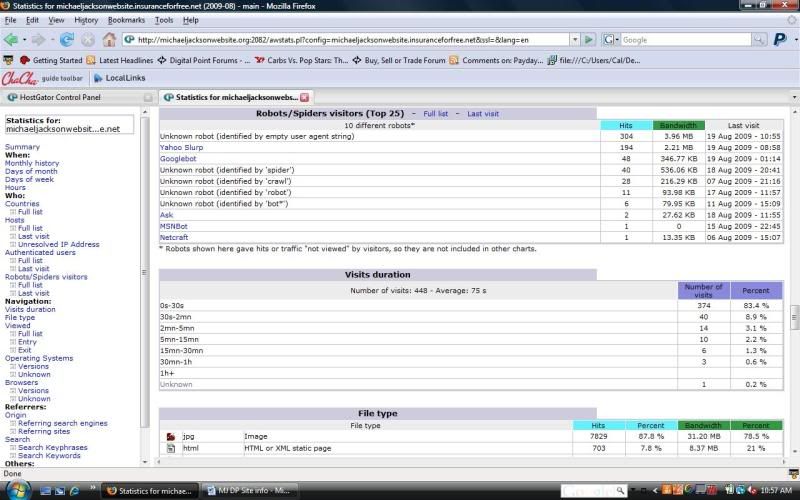Open Robots Last visit link in header
The height and width of the screenshot is (500, 800).
pyautogui.click(x=483, y=114)
